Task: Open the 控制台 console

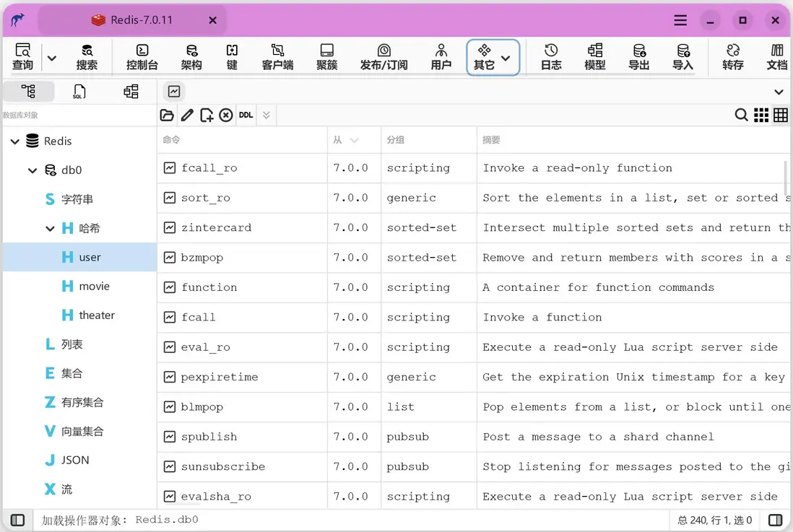Action: pyautogui.click(x=142, y=56)
